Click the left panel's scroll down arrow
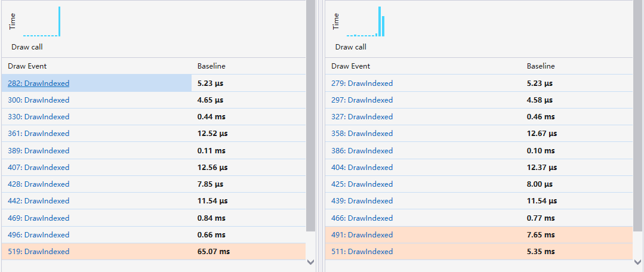Viewport: 644px width, 272px height. coord(310,262)
